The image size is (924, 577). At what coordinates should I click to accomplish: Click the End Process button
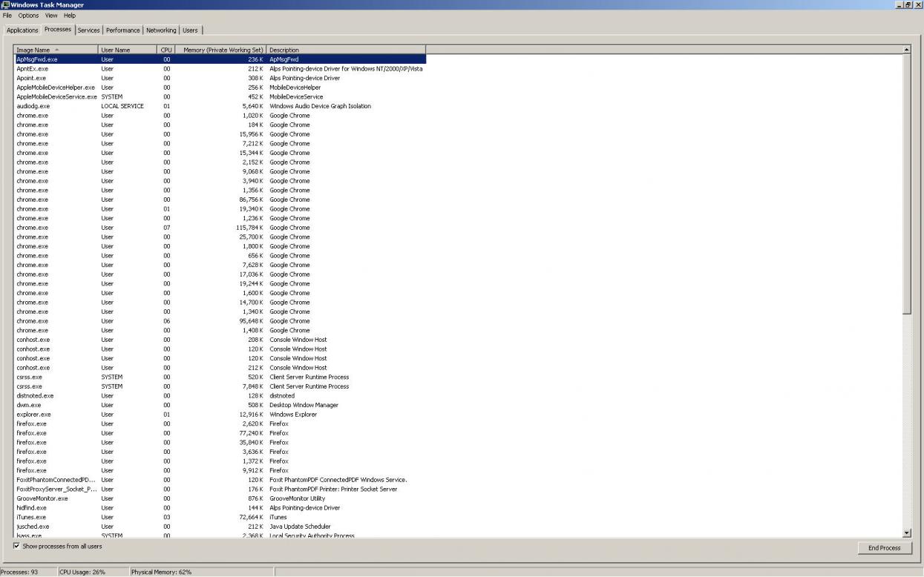coord(884,548)
